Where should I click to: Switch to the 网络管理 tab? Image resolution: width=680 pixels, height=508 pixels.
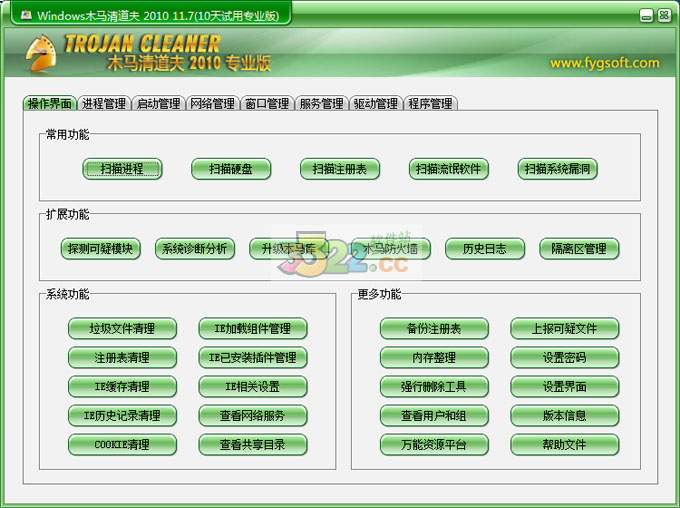(212, 103)
